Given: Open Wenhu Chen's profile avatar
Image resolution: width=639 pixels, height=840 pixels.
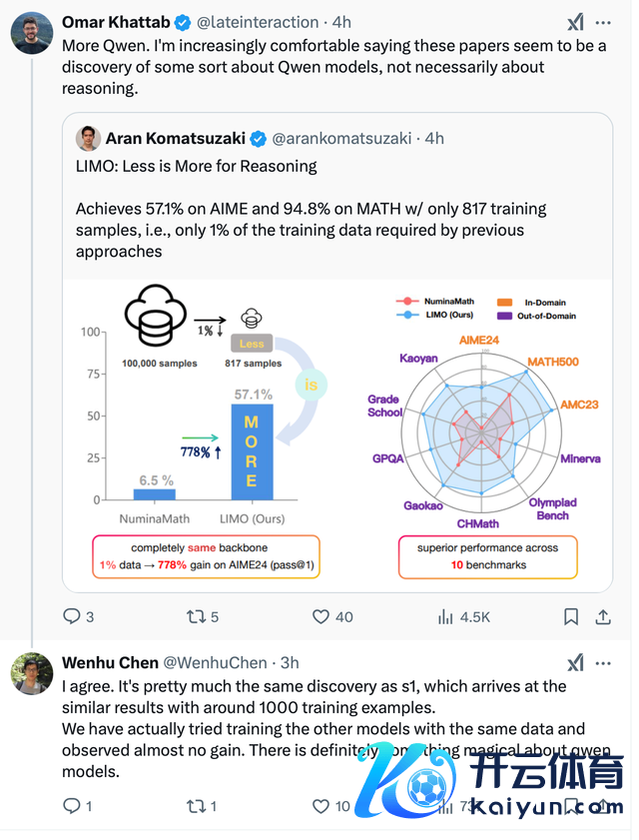Looking at the screenshot, I should 32,674.
